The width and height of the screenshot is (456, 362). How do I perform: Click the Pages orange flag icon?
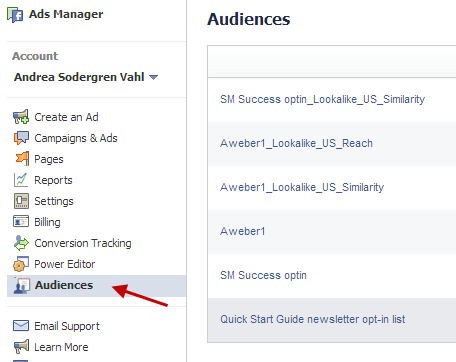click(x=22, y=159)
